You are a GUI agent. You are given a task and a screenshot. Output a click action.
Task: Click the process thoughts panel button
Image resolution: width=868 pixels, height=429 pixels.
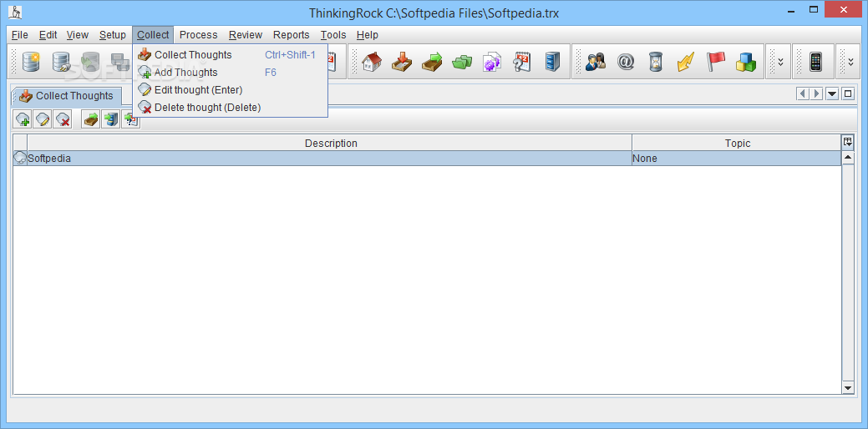pos(91,119)
